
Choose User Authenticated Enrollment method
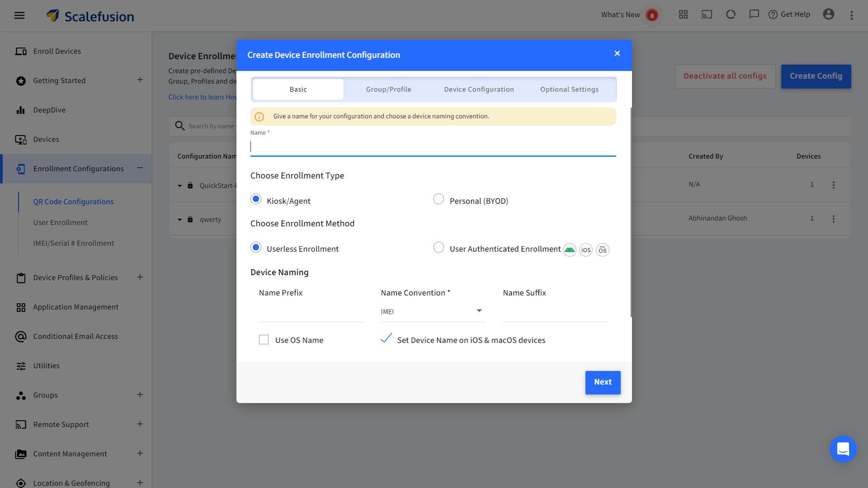coord(439,247)
